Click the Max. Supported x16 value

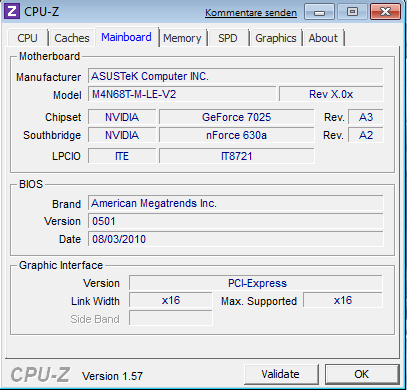[343, 300]
